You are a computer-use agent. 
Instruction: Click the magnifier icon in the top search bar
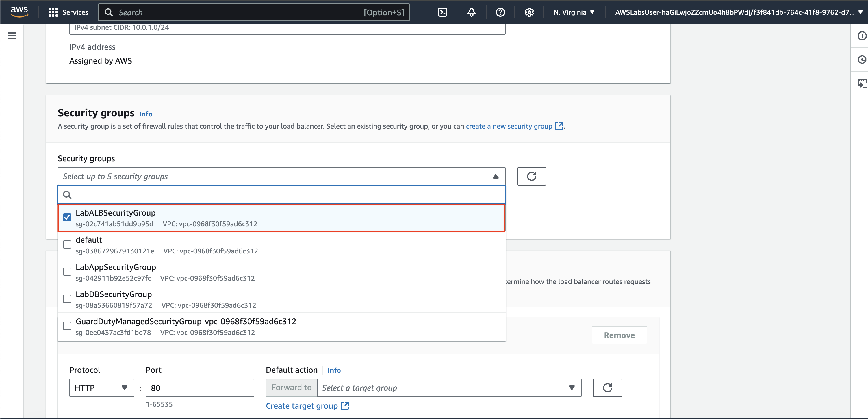point(109,12)
